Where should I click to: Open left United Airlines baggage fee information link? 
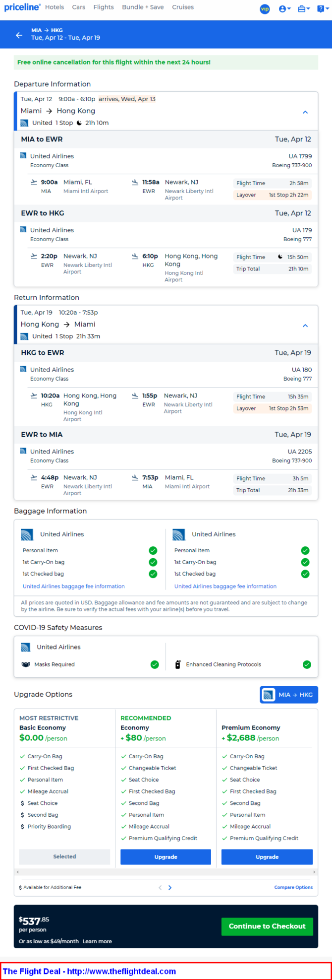click(x=74, y=586)
